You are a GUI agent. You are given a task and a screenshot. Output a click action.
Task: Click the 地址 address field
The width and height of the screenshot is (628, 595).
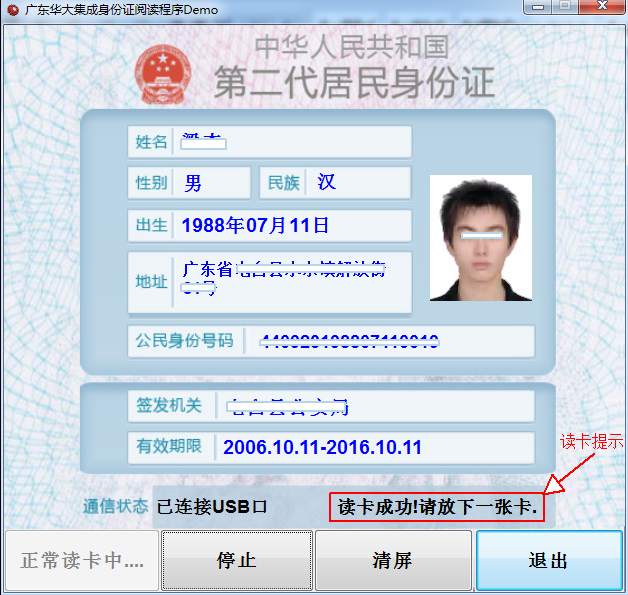coord(291,281)
